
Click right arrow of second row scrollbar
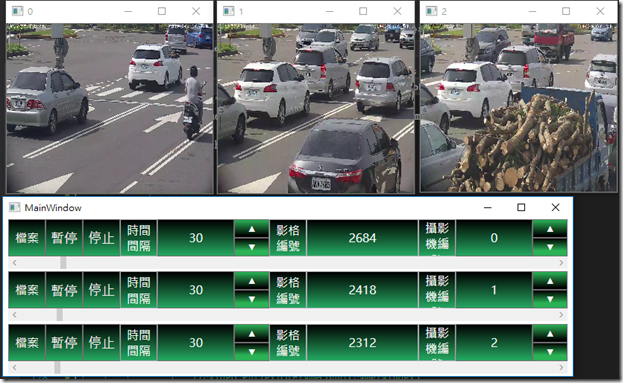coord(561,315)
